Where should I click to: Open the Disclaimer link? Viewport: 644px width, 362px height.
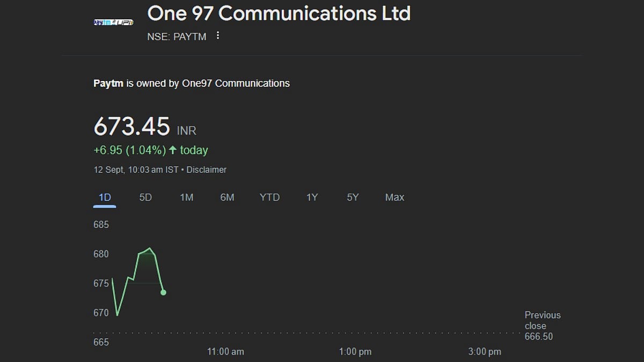point(207,169)
